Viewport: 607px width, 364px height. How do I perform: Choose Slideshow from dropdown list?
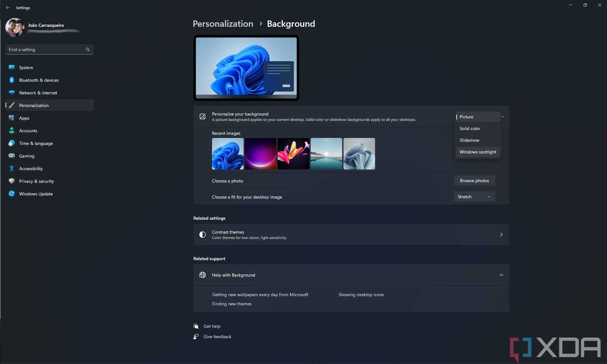click(478, 140)
